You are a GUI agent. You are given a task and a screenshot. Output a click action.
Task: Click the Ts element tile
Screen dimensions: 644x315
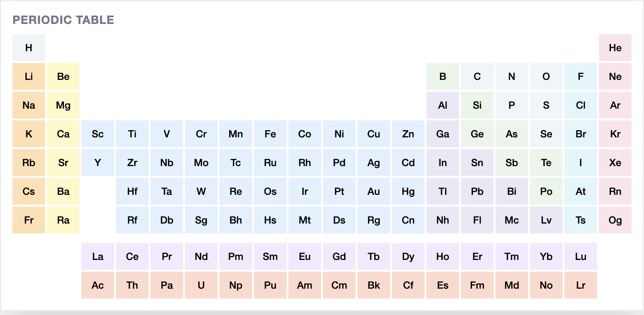tap(581, 220)
